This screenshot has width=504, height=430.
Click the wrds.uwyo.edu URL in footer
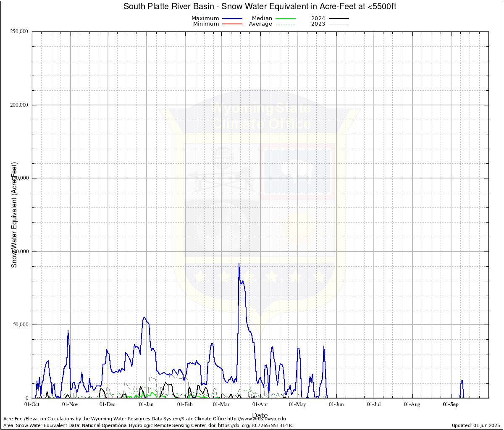(257, 419)
